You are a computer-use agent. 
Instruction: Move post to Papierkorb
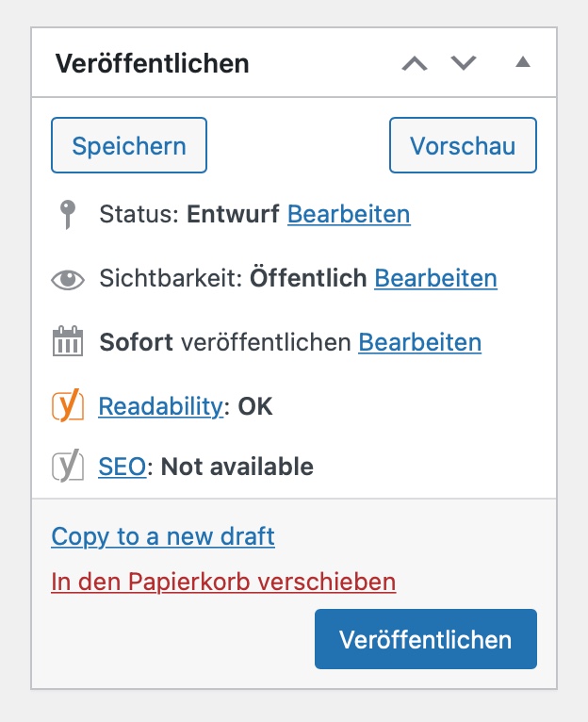coord(223,582)
